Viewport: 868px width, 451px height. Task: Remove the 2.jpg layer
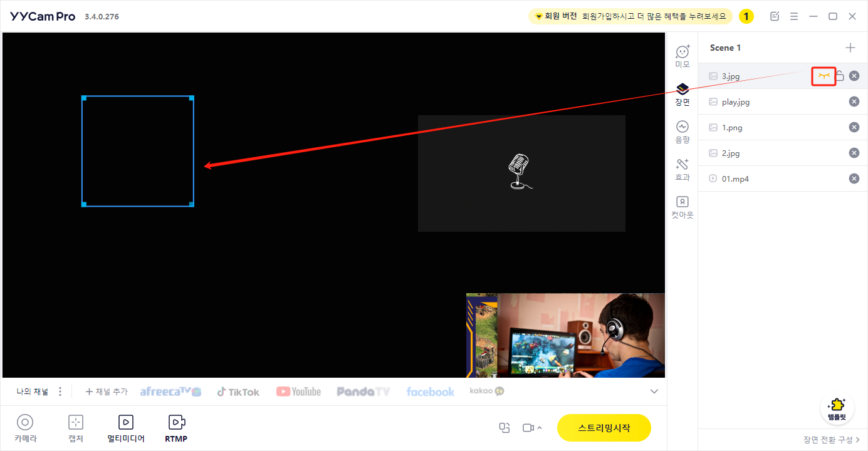[x=854, y=153]
